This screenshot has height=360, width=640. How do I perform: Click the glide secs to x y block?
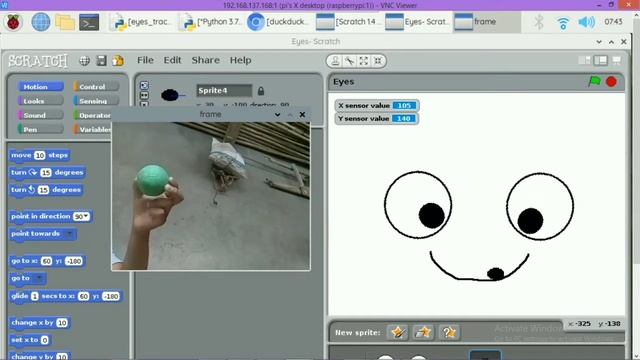click(x=65, y=296)
